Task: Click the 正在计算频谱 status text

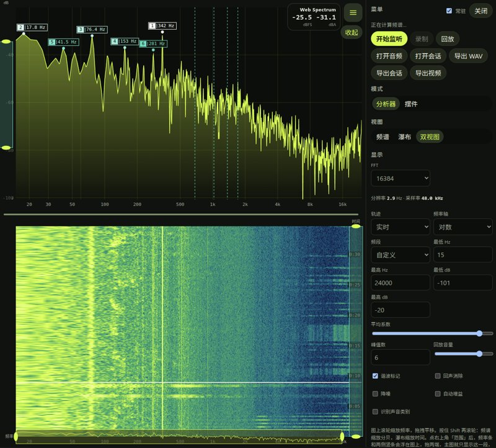Action: tap(389, 25)
